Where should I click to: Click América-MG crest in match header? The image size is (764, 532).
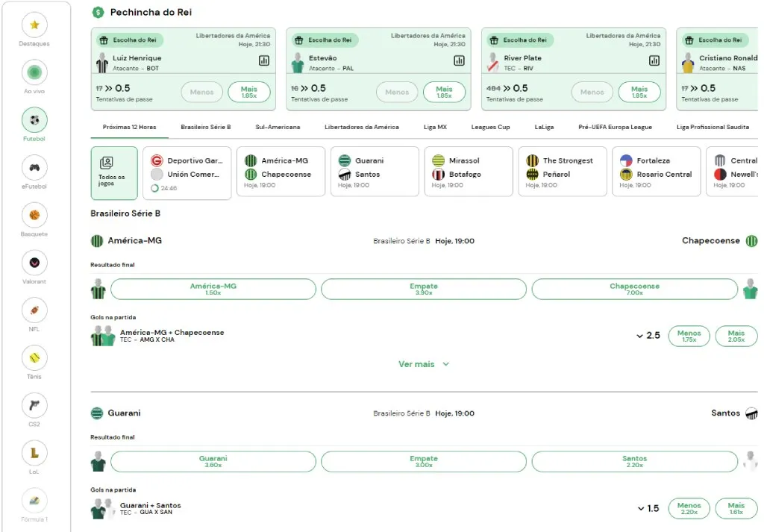pos(97,241)
